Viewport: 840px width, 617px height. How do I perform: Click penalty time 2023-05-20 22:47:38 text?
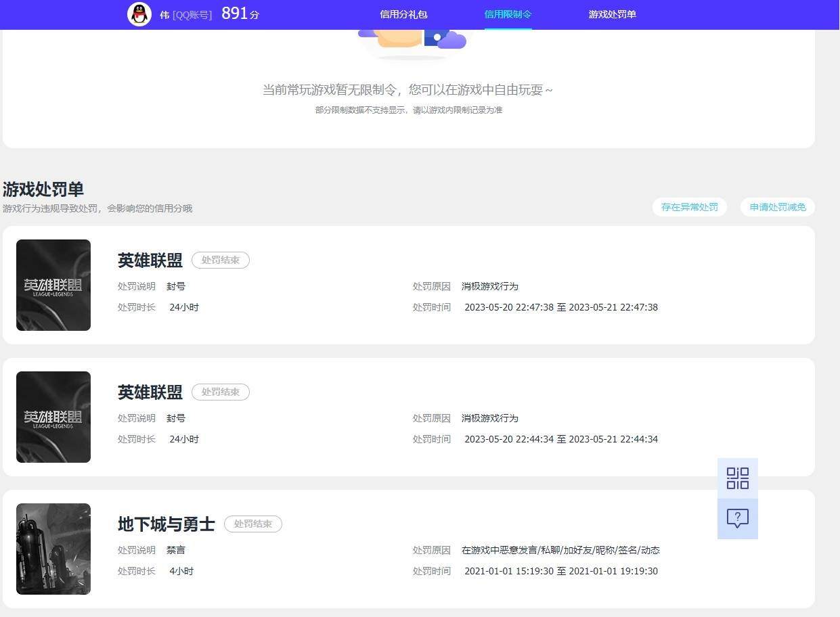[x=561, y=307]
